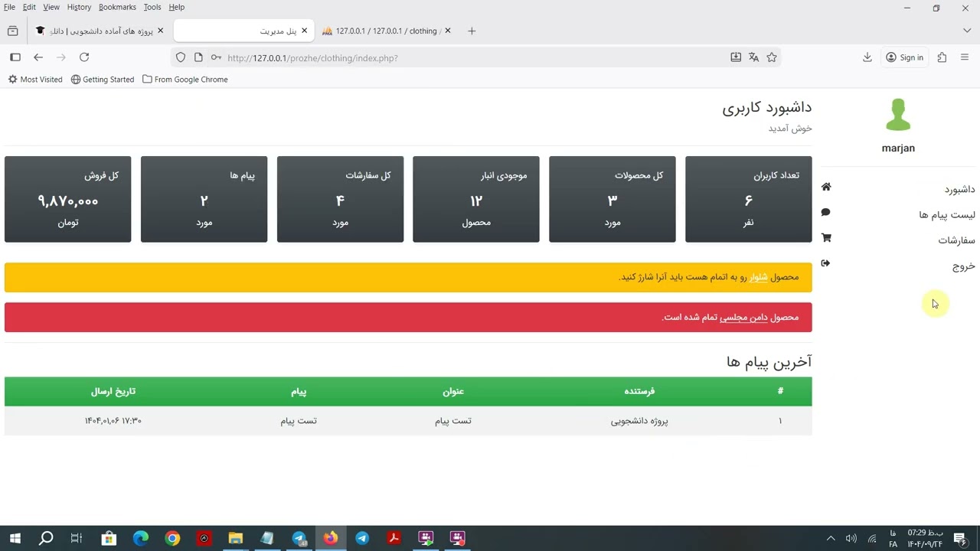This screenshot has width=980, height=551.
Task: Click the sign-out icon beside خروج
Action: click(x=825, y=263)
